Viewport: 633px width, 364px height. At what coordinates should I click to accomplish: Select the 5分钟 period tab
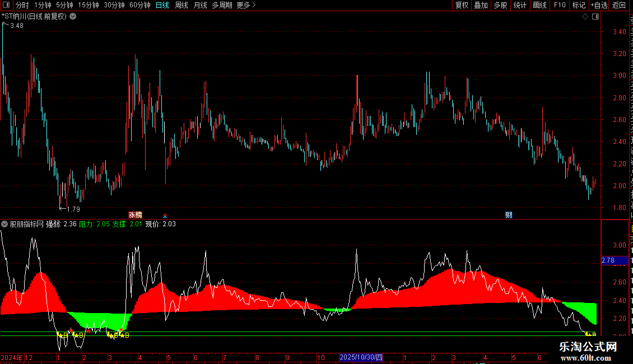(64, 5)
